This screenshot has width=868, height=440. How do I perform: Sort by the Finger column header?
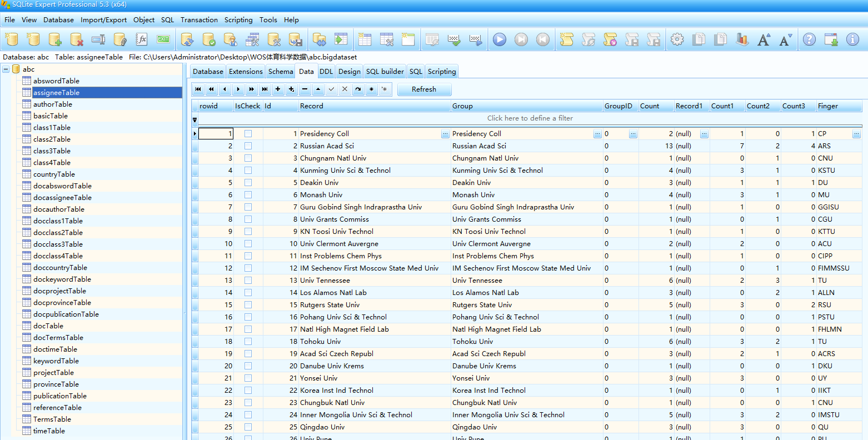(x=839, y=106)
